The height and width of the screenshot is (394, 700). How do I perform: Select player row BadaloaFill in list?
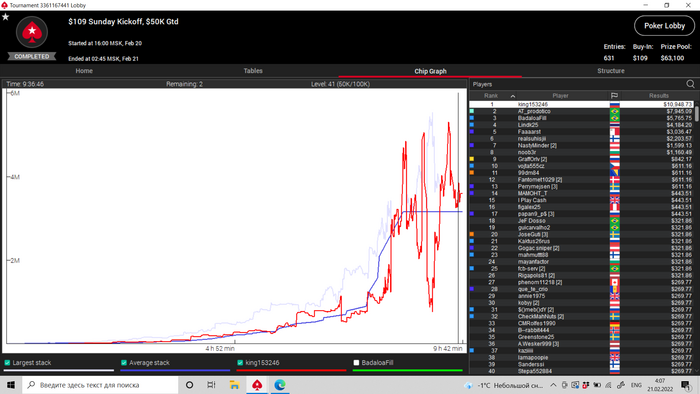pos(582,118)
